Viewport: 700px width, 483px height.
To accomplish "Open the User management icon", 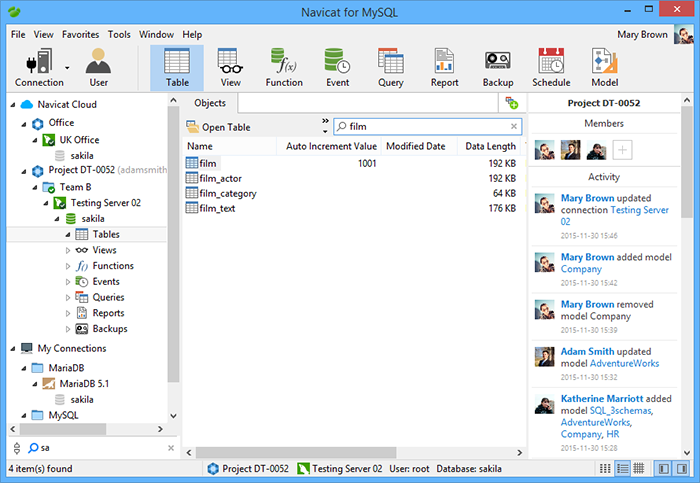I will pyautogui.click(x=98, y=68).
